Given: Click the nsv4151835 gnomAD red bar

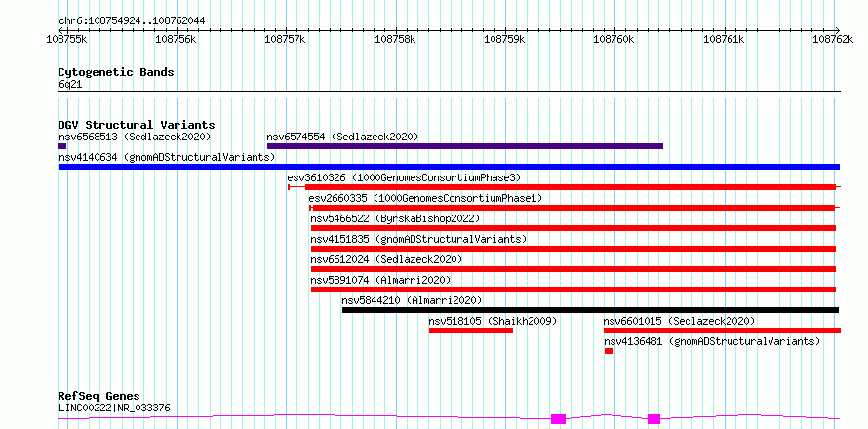Looking at the screenshot, I should [572, 249].
